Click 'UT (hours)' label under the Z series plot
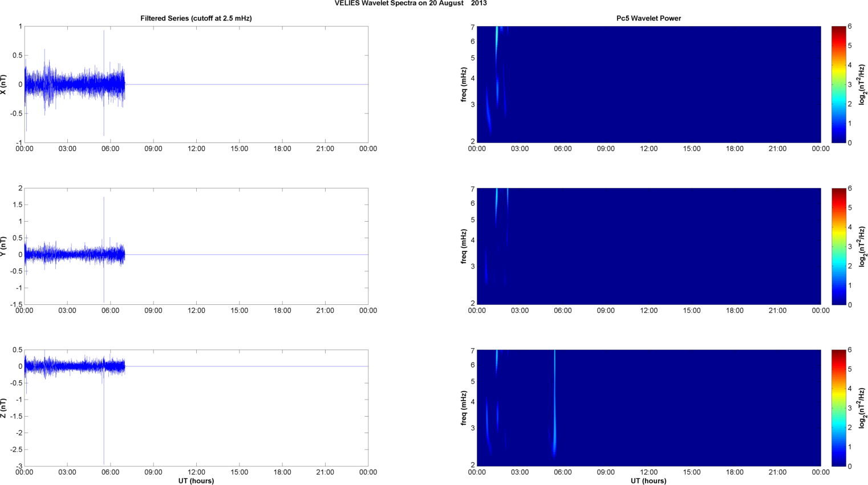This screenshot has height=485, width=868. point(196,481)
